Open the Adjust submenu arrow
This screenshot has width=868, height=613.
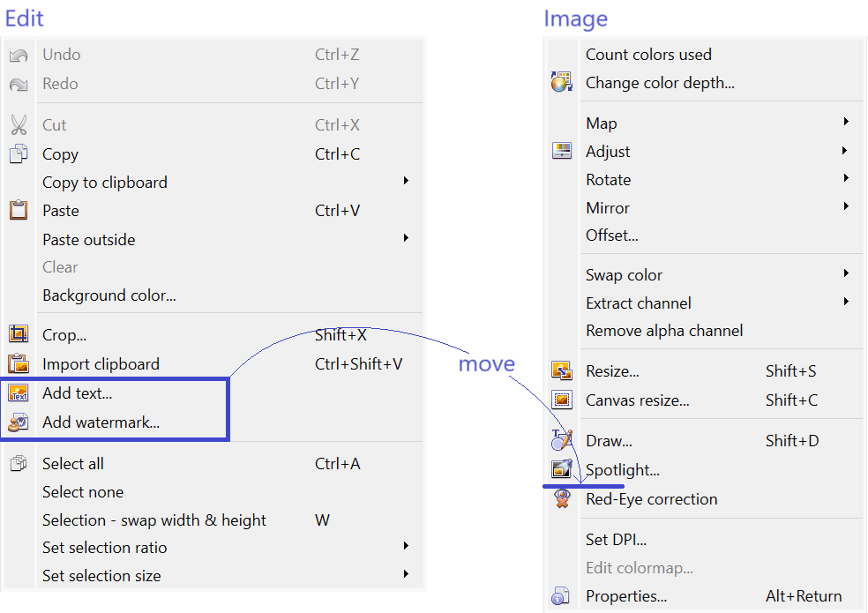click(x=845, y=151)
